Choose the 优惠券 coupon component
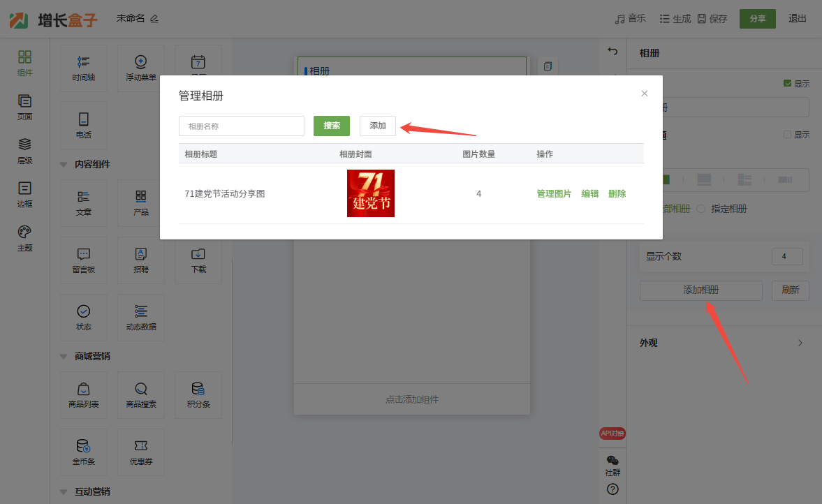 pos(141,451)
